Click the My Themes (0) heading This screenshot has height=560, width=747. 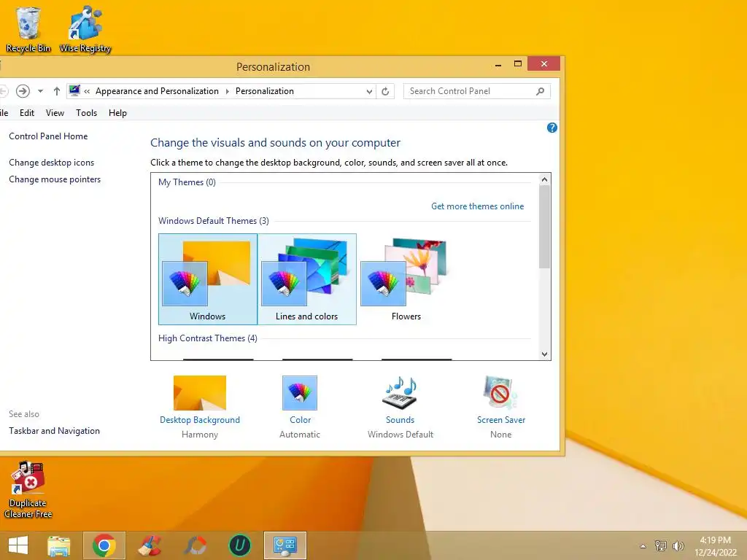(x=187, y=182)
